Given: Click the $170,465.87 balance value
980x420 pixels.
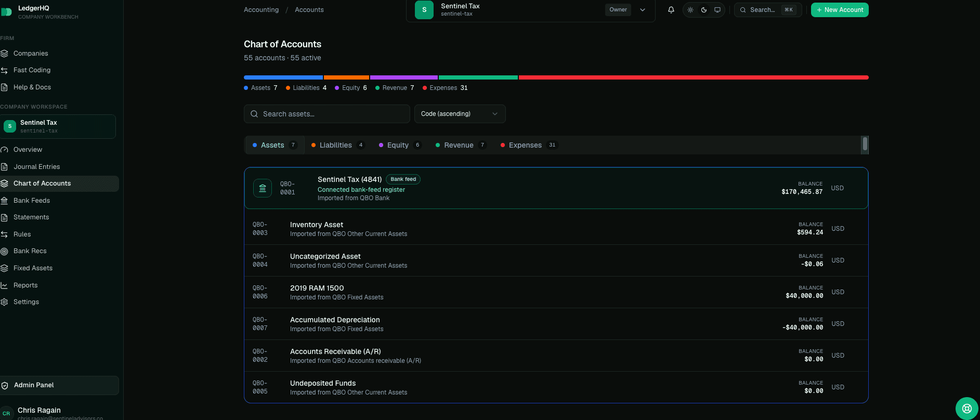Looking at the screenshot, I should 802,192.
